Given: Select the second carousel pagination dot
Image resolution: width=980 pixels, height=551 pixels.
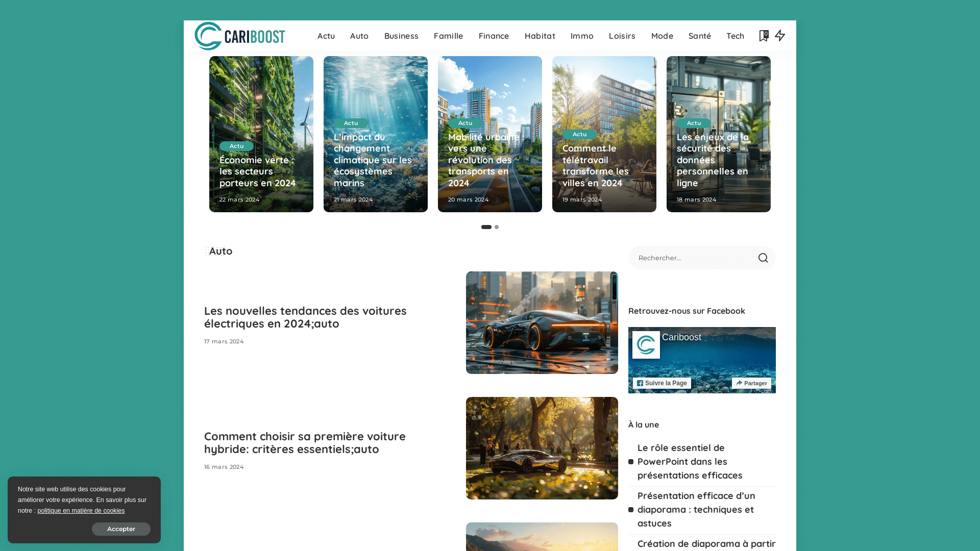Looking at the screenshot, I should [497, 227].
